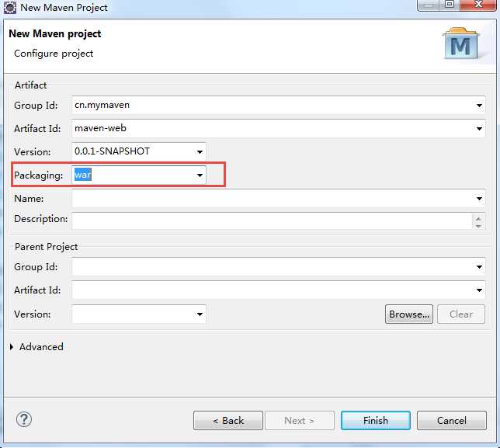The width and height of the screenshot is (500, 448).
Task: Click the Browse... button
Action: pyautogui.click(x=409, y=314)
